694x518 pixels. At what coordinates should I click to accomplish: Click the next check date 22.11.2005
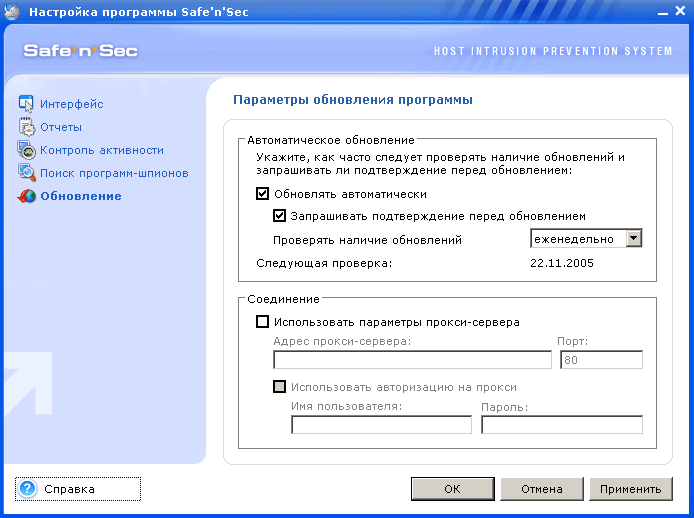(x=562, y=263)
